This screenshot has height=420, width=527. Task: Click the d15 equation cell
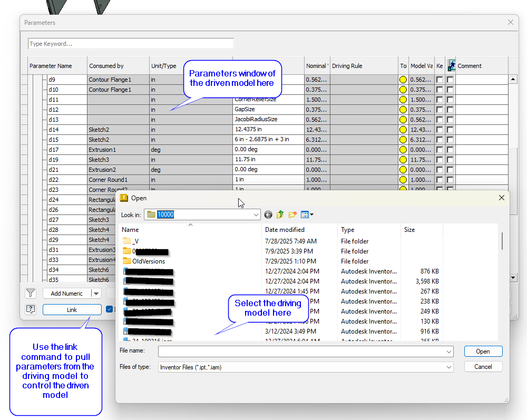pyautogui.click(x=269, y=140)
